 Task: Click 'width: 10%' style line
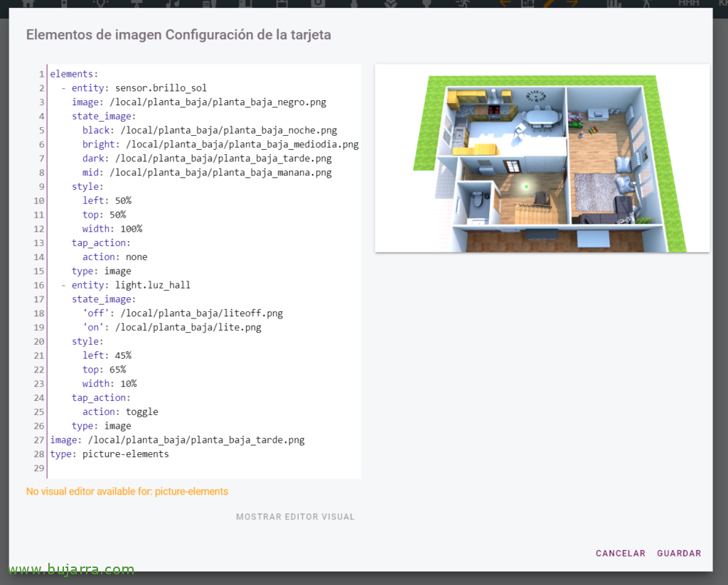point(109,384)
